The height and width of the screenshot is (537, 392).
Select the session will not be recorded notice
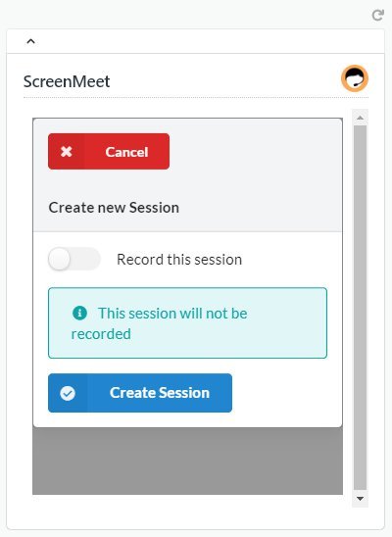point(187,323)
